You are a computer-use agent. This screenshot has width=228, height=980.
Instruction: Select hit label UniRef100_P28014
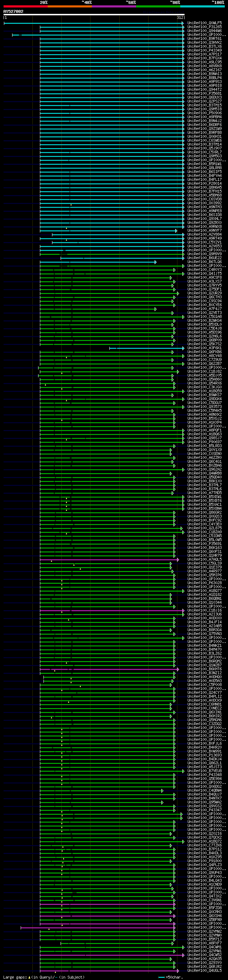point(205,184)
